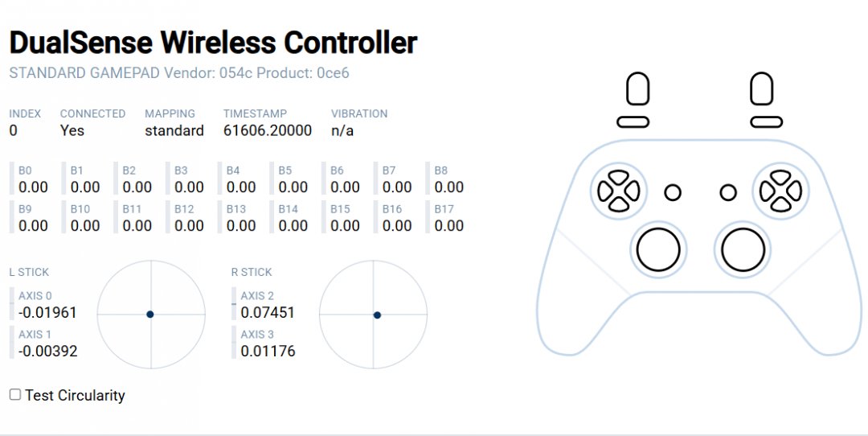This screenshot has height=436, width=868.
Task: Click the right center button on controller
Action: 728,193
